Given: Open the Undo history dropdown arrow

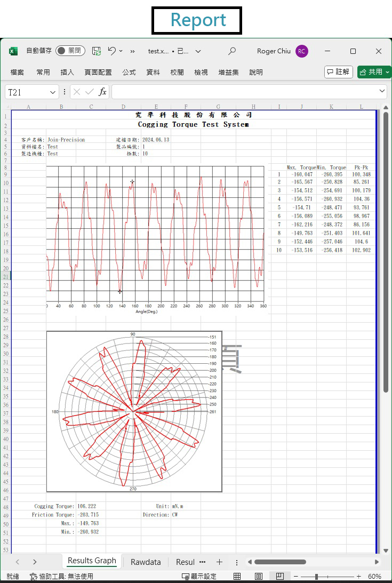Looking at the screenshot, I should (121, 51).
